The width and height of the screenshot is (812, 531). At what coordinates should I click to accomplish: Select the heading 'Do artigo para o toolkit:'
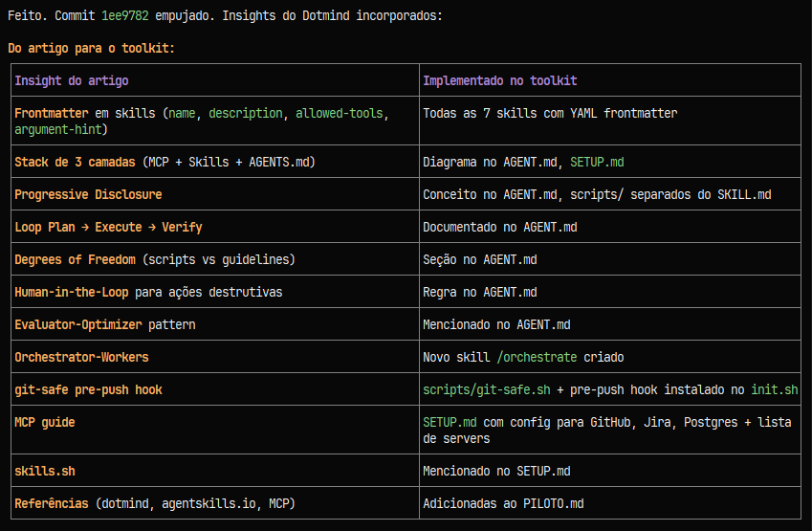pyautogui.click(x=91, y=48)
